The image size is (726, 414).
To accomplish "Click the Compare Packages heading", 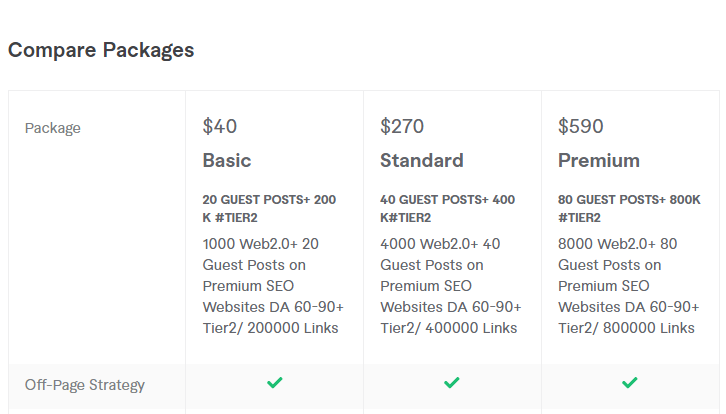I will pos(101,50).
